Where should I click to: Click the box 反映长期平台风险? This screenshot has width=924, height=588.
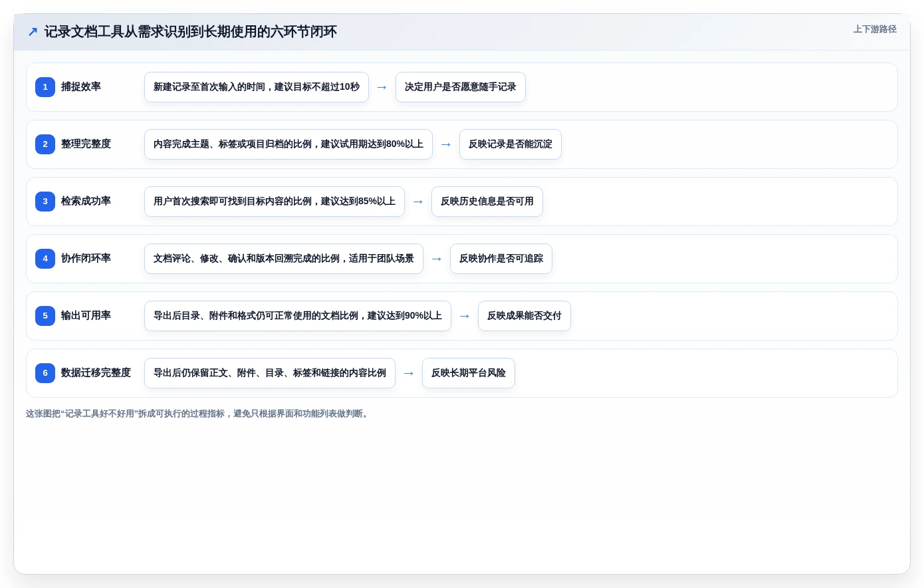point(469,373)
